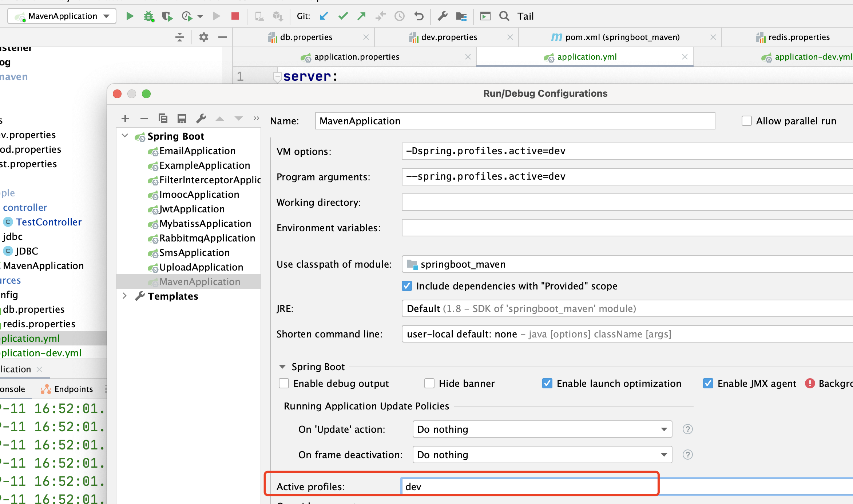The width and height of the screenshot is (853, 504).
Task: Add a new run configuration
Action: point(125,118)
